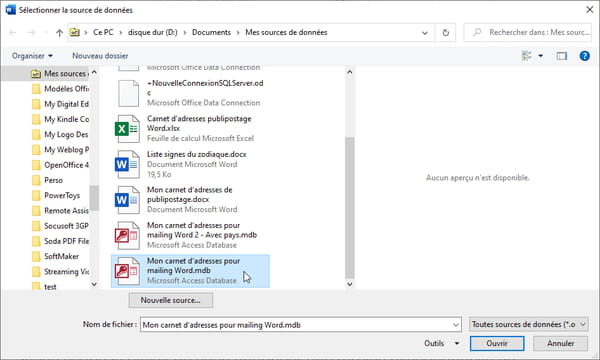Open the breadcrumb chevron after Documents
This screenshot has height=360, width=600.
[238, 33]
